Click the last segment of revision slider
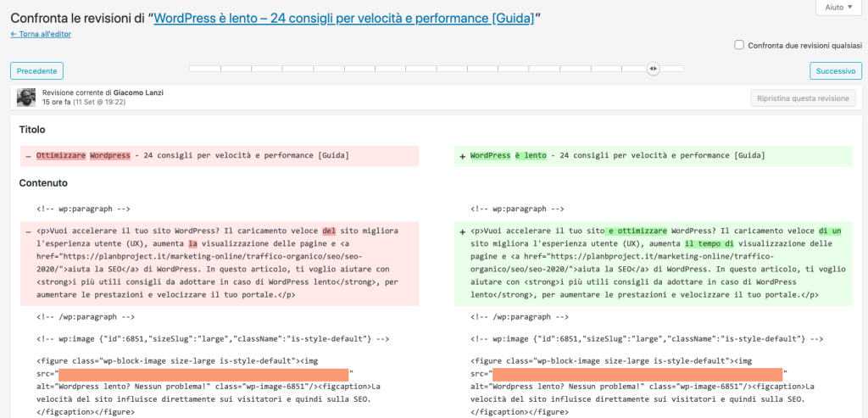This screenshot has height=418, width=868. (671, 69)
